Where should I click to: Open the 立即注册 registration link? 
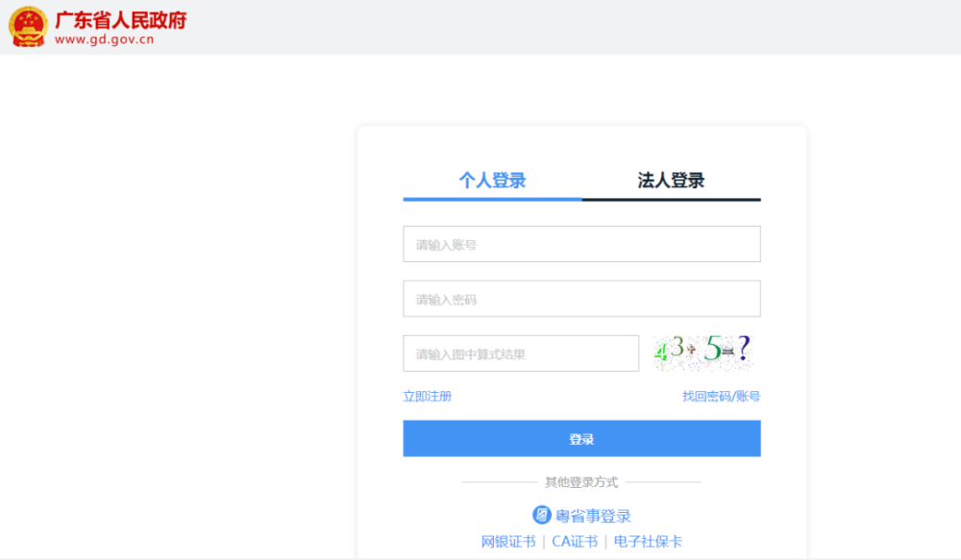pyautogui.click(x=428, y=397)
